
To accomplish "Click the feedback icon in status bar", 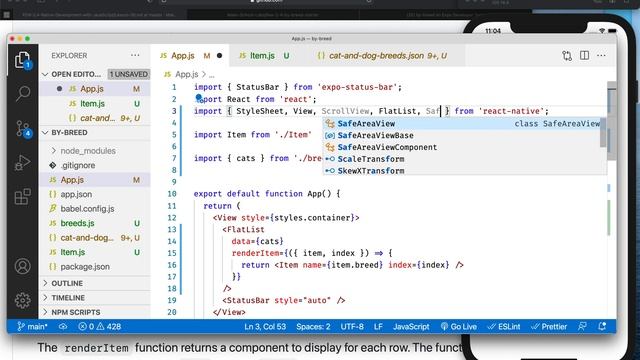I will [582, 327].
